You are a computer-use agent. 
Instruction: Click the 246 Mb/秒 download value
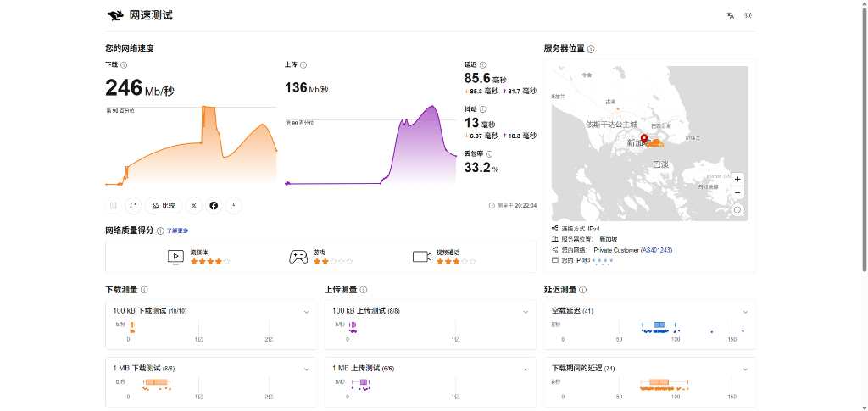pos(140,88)
